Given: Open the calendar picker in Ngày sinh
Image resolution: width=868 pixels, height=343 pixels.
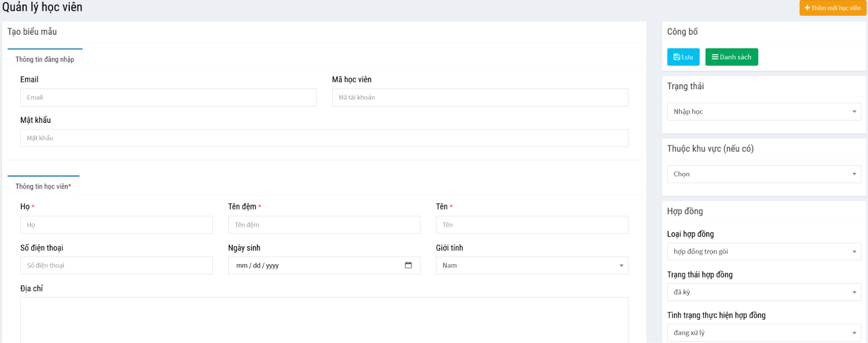Looking at the screenshot, I should pos(408,265).
